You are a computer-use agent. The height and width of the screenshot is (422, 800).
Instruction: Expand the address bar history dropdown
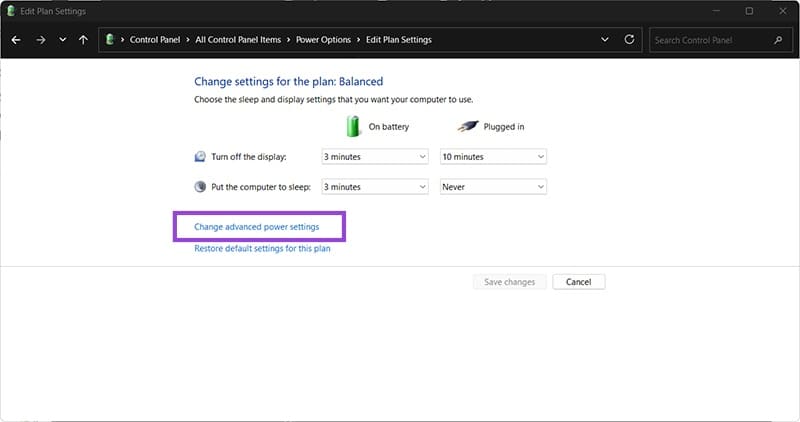coord(605,39)
